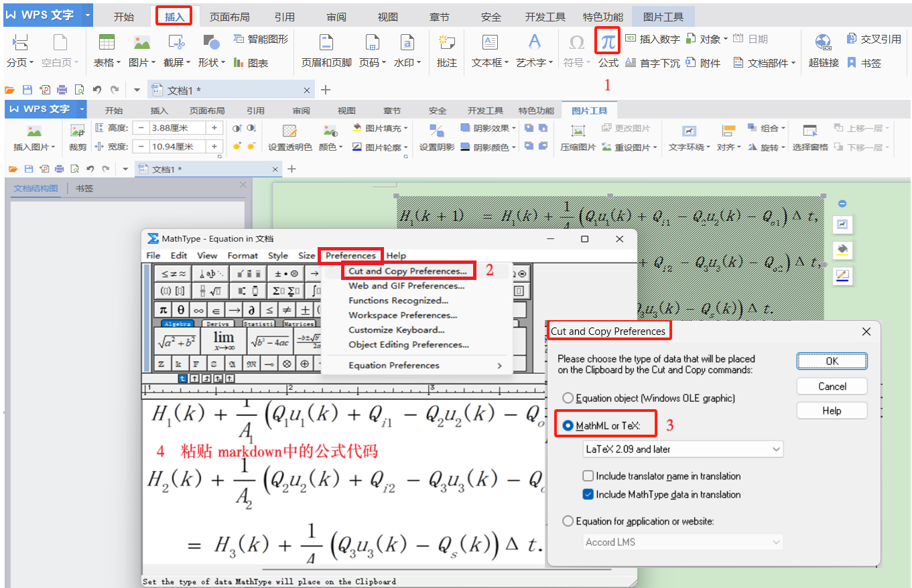This screenshot has height=588, width=912.
Task: Click the 截屏 screenshot tool
Action: (177, 51)
